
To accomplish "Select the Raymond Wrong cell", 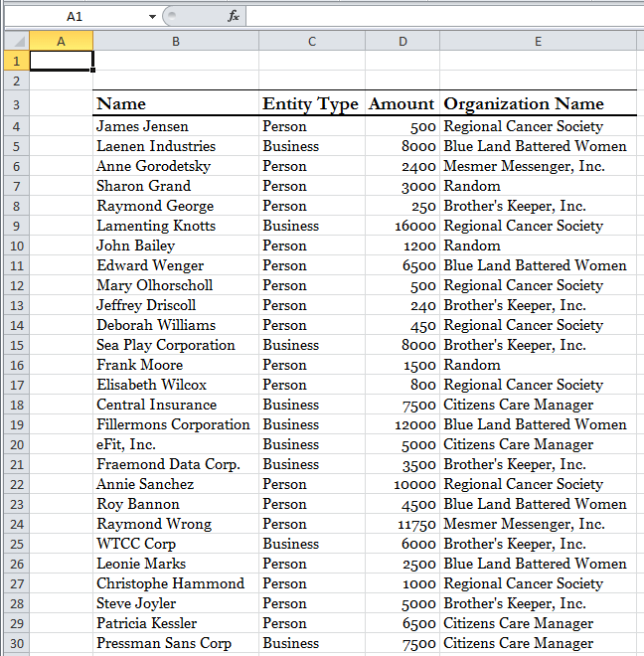I will click(x=176, y=524).
